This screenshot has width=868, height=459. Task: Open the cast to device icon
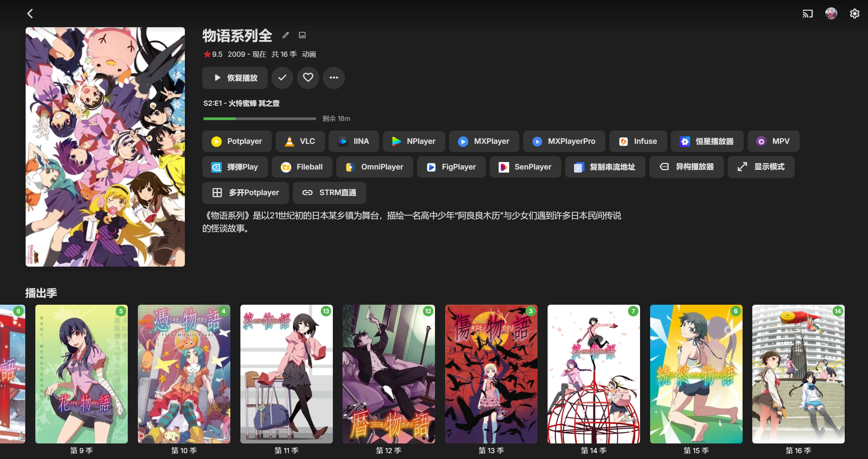(x=807, y=14)
